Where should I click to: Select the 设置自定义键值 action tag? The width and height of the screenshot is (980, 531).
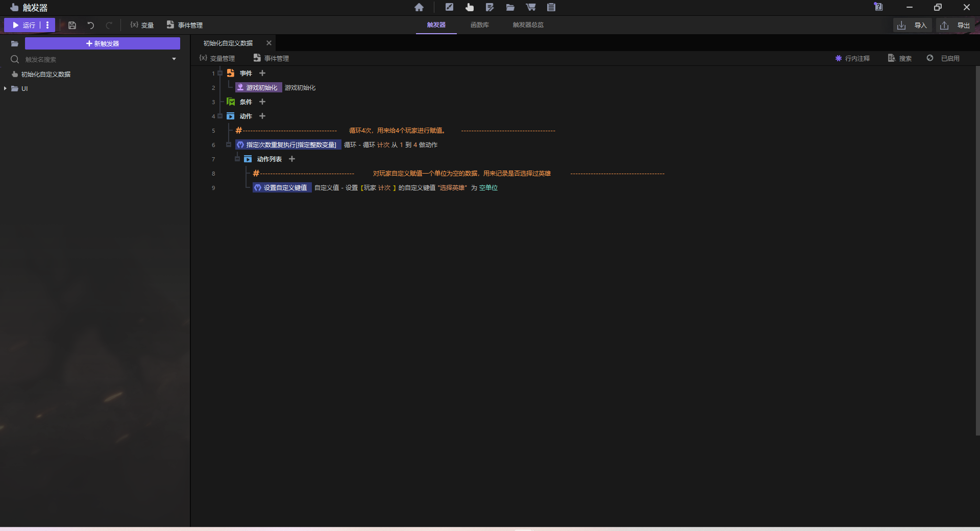coord(282,187)
